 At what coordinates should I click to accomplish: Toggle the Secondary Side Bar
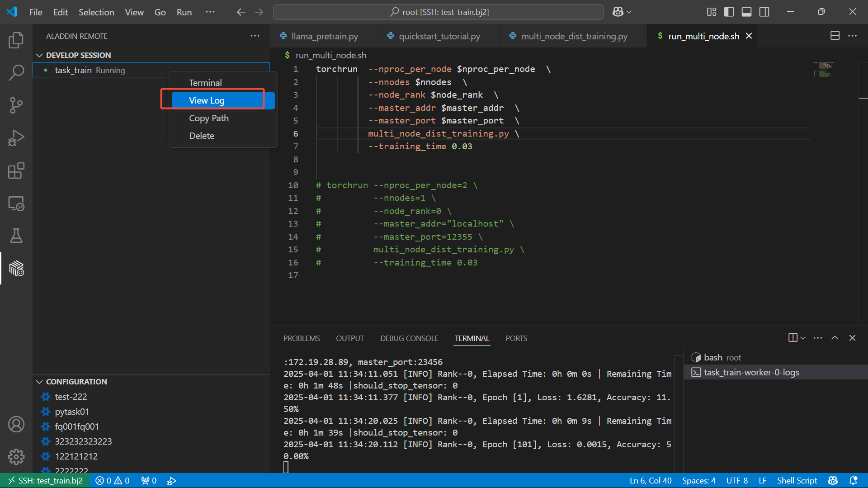(x=764, y=12)
